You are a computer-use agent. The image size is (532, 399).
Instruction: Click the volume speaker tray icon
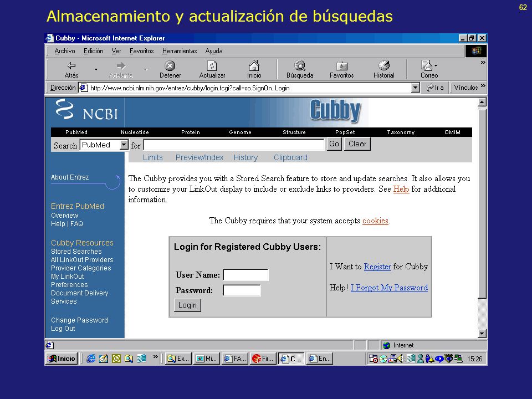click(x=400, y=359)
